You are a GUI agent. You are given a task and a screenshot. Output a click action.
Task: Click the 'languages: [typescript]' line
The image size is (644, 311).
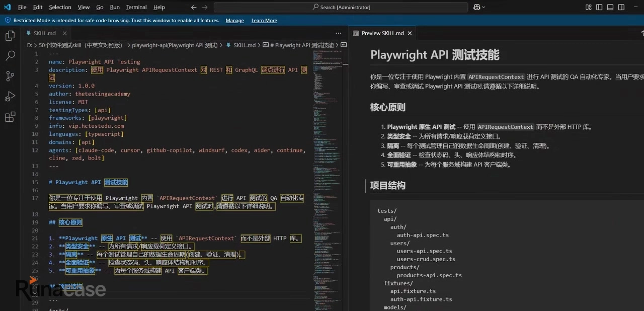[x=86, y=134]
